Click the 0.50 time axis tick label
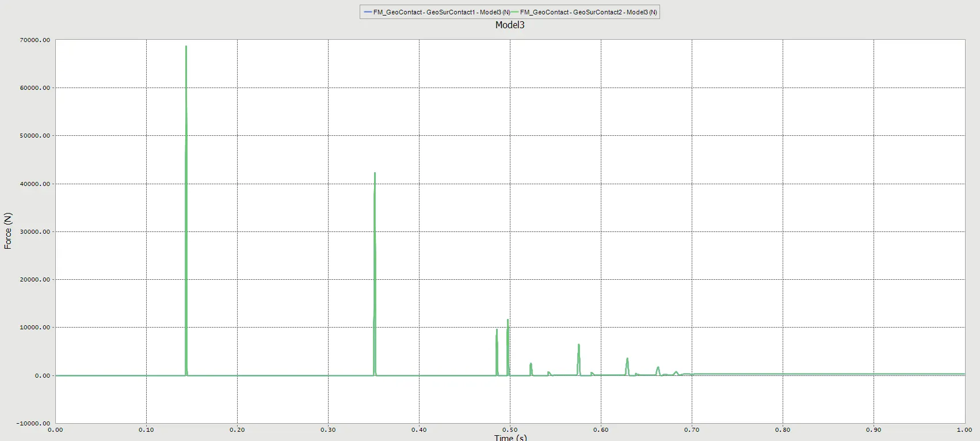 [x=510, y=429]
